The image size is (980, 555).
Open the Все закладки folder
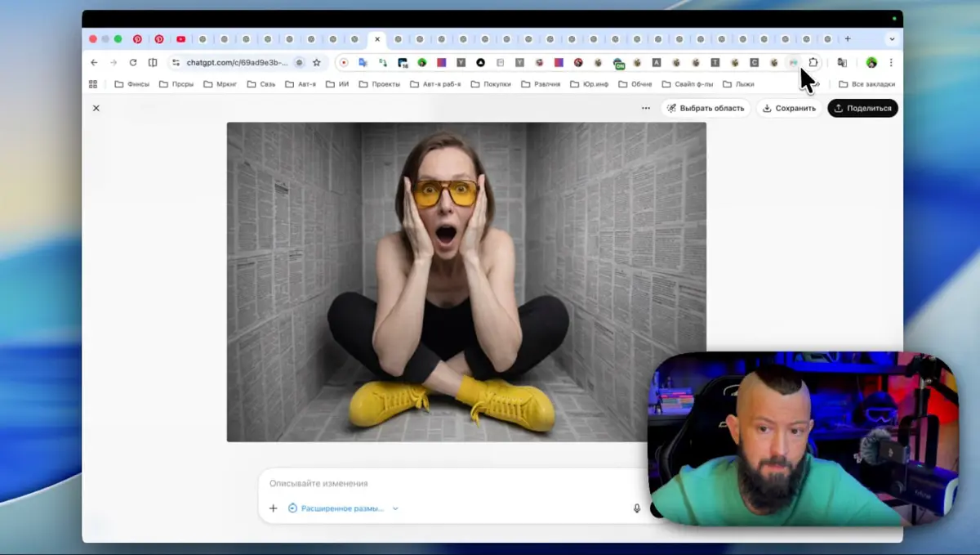[867, 84]
